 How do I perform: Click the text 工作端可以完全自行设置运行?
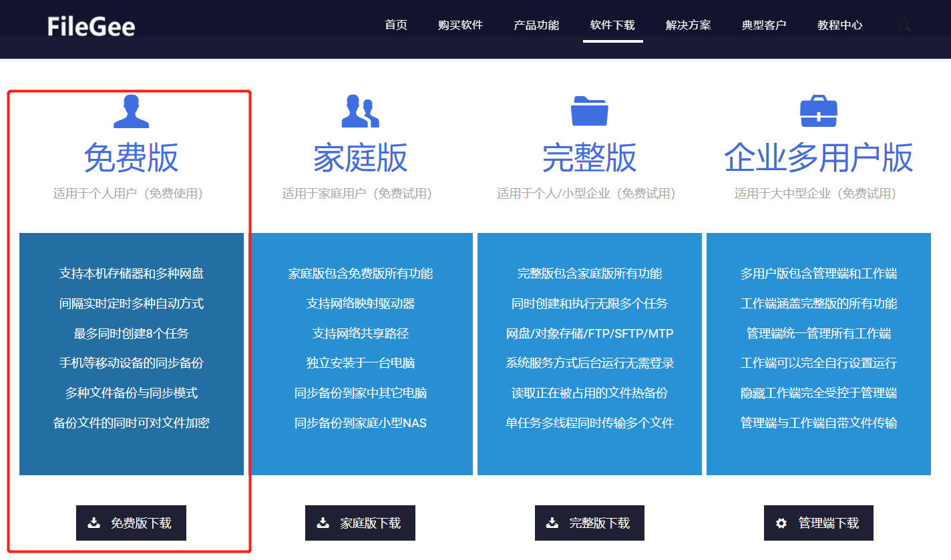pos(819,363)
